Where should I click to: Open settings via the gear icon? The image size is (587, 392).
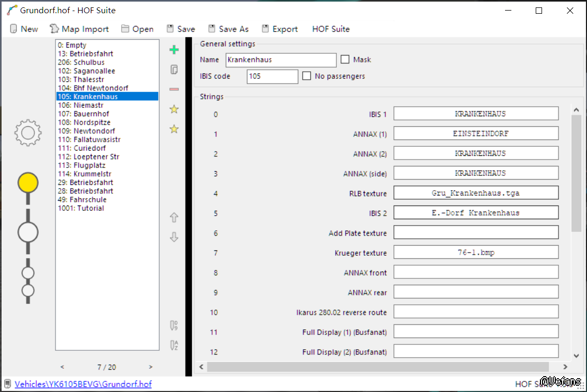pyautogui.click(x=28, y=133)
